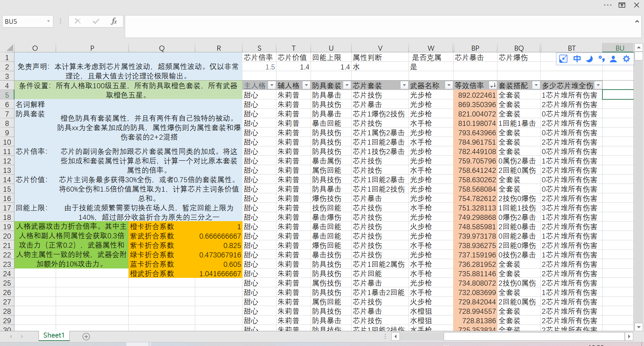
Task: Click the options dots beside Name Box
Action: click(x=60, y=21)
